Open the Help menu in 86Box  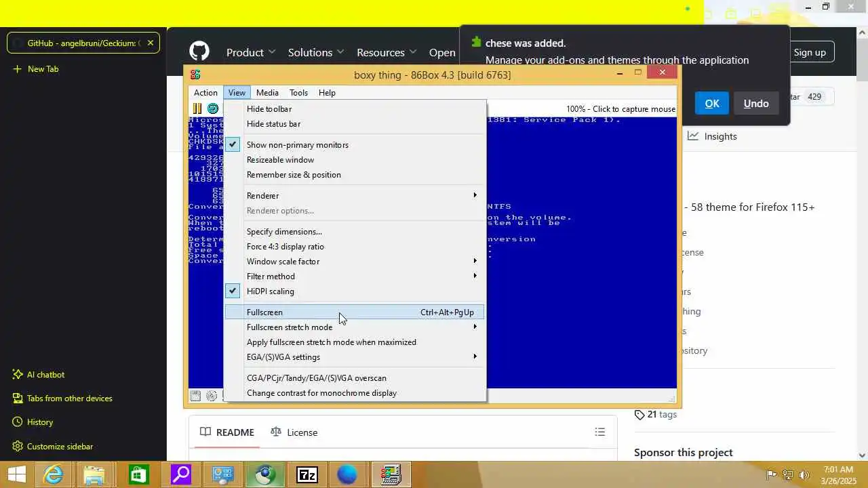tap(327, 92)
